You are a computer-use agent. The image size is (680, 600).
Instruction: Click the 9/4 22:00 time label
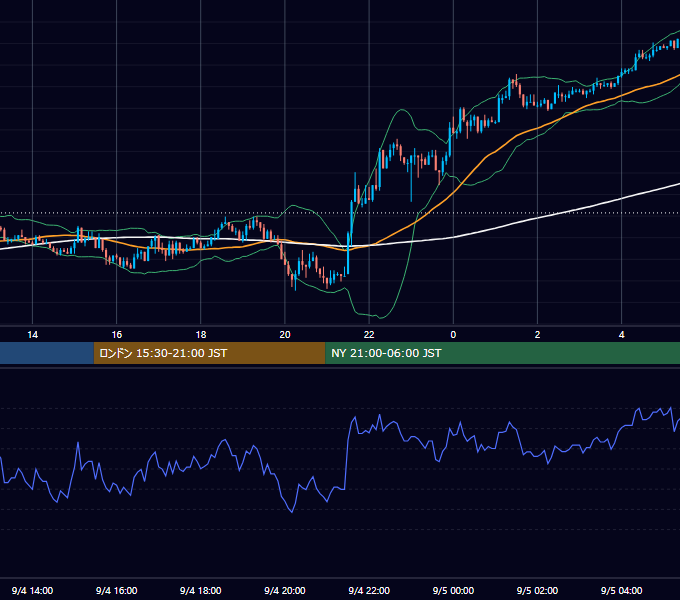(x=369, y=590)
